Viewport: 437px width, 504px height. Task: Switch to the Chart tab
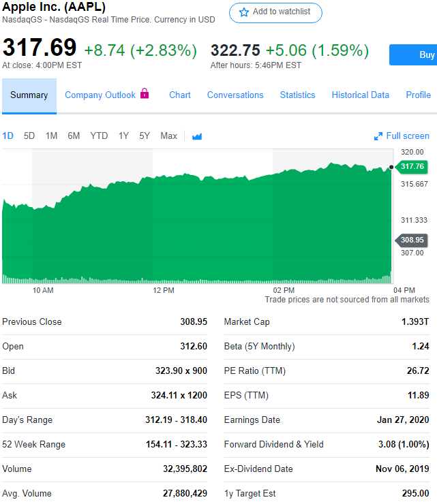pyautogui.click(x=180, y=95)
